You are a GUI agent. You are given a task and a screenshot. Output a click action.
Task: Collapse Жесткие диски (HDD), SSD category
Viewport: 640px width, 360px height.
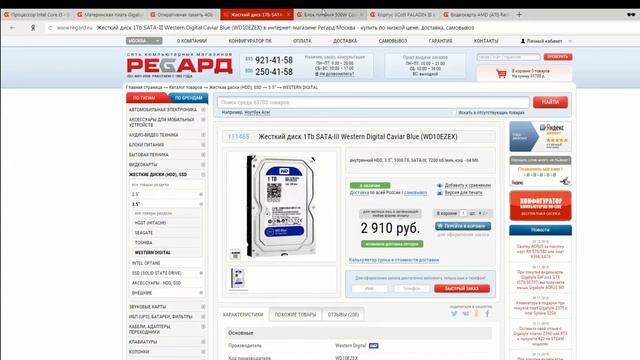coord(203,174)
